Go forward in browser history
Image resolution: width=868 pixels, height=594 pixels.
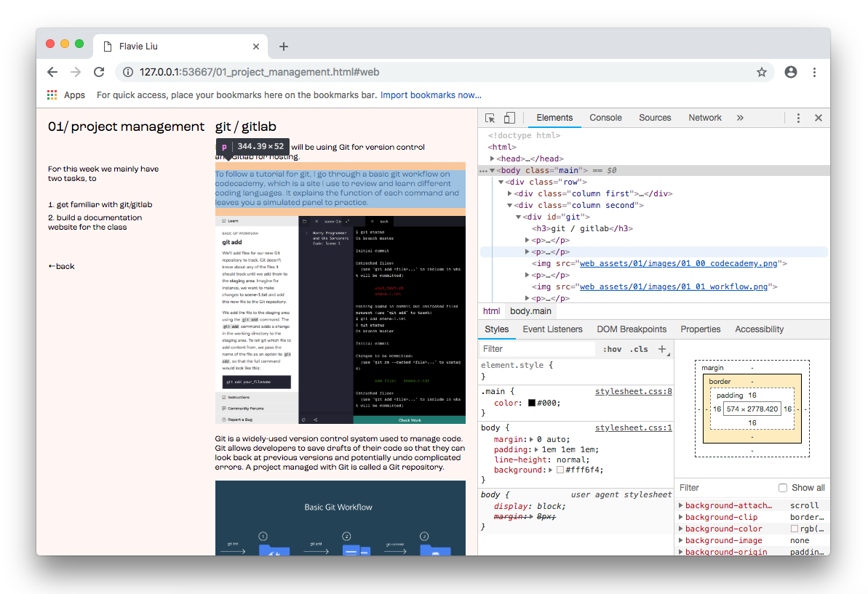(76, 72)
